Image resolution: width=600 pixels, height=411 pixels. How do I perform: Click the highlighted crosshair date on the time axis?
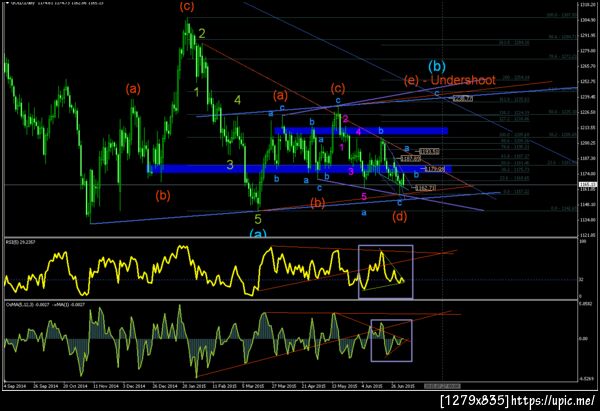point(442,386)
